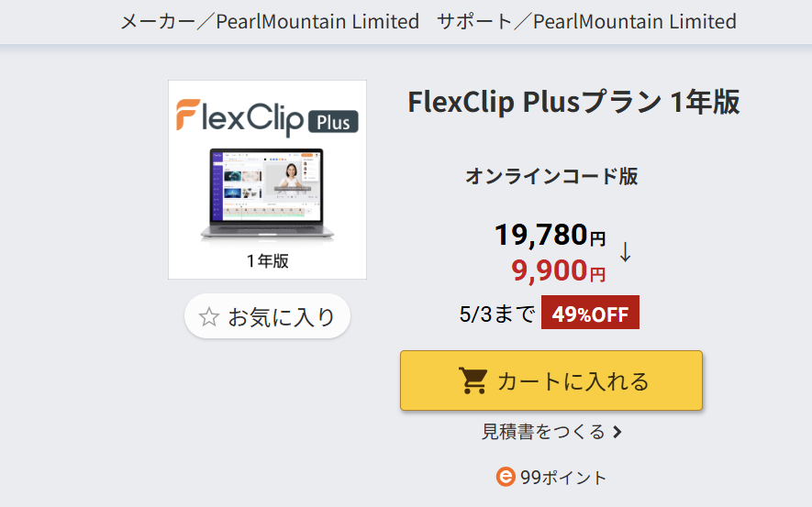The height and width of the screenshot is (507, 812).
Task: Select the FlexClip Plusプラン 1年版 title
Action: [x=573, y=103]
